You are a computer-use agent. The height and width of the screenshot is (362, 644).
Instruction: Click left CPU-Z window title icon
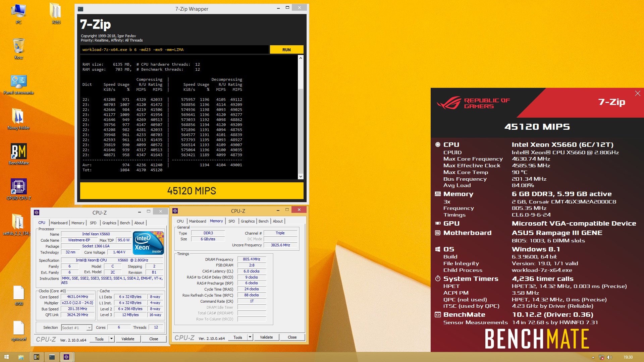point(37,212)
